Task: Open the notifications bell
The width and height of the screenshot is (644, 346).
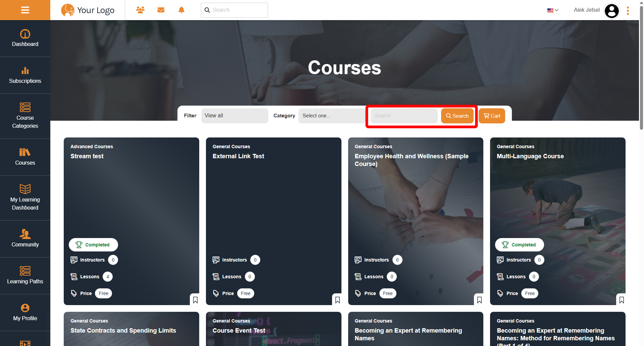Action: pyautogui.click(x=181, y=10)
